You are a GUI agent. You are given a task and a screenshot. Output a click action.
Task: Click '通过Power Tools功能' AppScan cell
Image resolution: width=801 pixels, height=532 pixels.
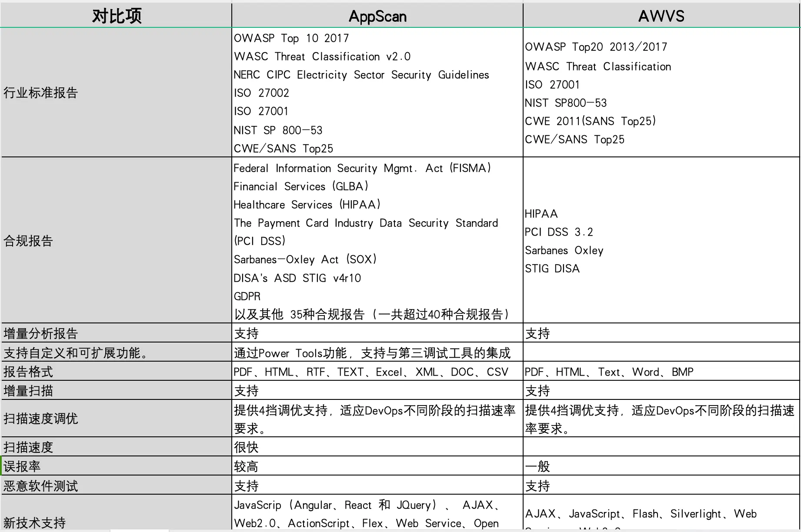[x=377, y=352]
